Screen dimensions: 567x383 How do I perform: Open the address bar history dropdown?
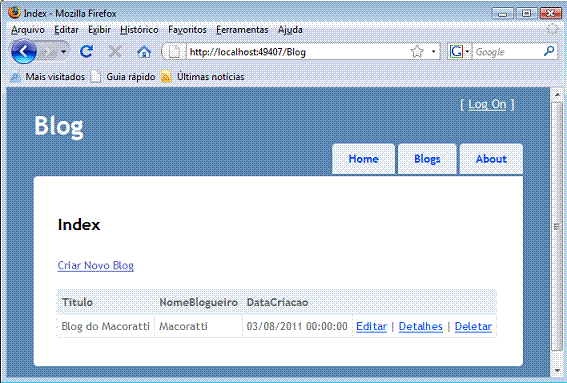point(433,52)
